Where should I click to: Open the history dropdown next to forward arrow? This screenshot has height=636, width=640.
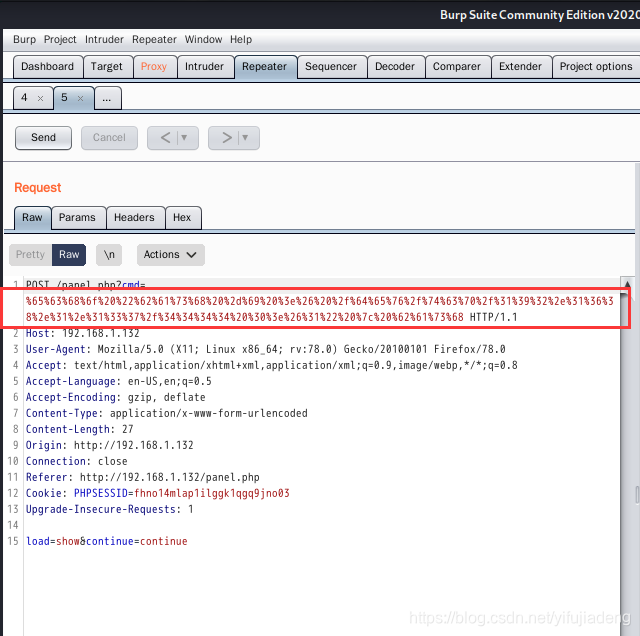point(245,138)
